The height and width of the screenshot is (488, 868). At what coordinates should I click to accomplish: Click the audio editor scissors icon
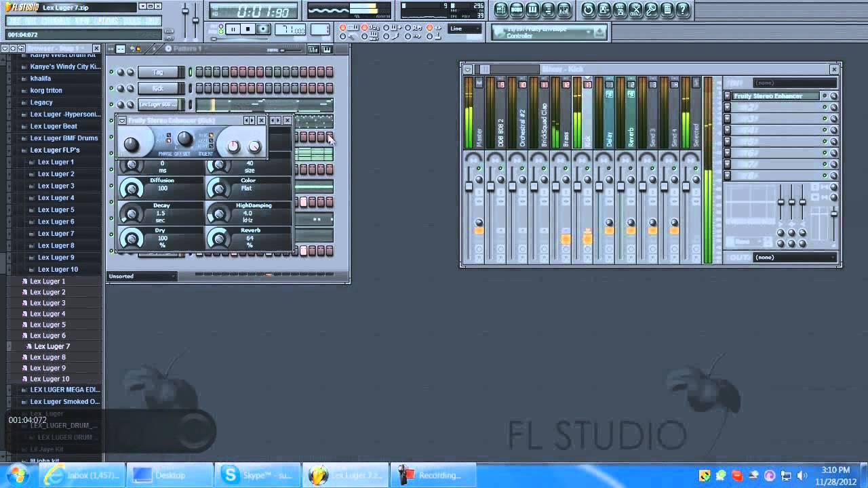tap(635, 9)
